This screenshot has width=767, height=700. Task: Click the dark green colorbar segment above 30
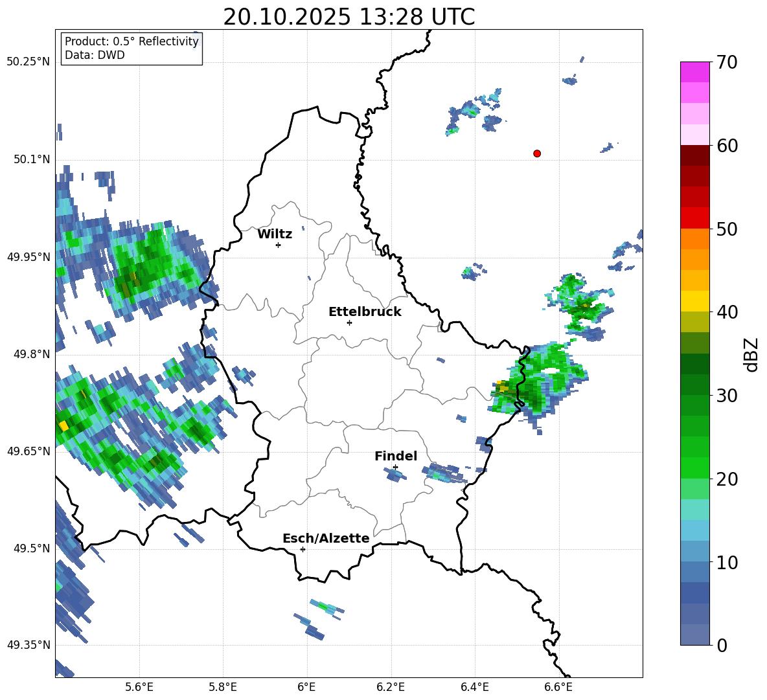694,385
